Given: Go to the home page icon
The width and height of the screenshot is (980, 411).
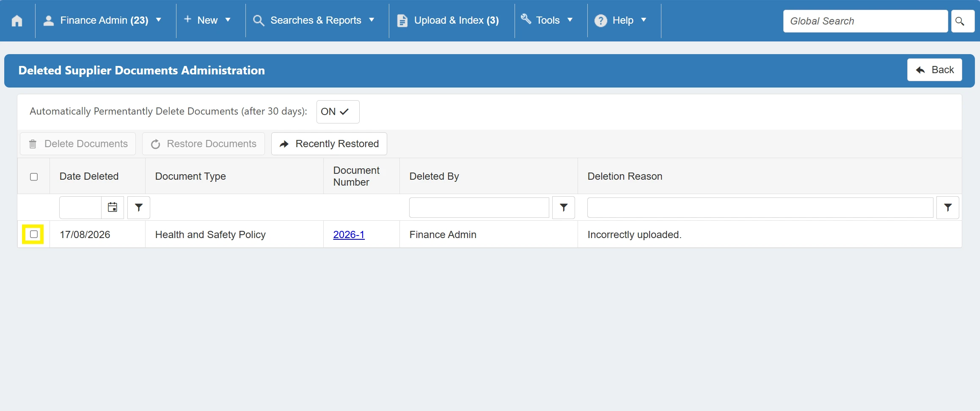Looking at the screenshot, I should [x=17, y=20].
